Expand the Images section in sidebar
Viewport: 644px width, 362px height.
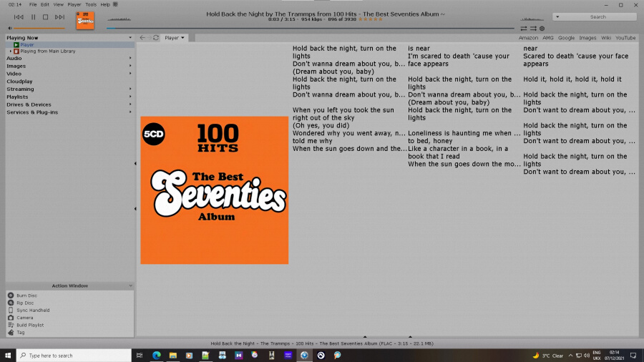point(130,66)
